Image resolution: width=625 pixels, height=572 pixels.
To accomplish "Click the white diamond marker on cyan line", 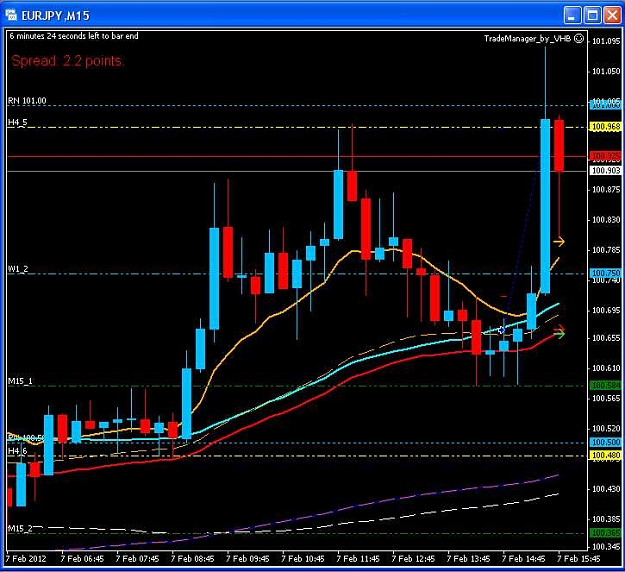I will (501, 330).
